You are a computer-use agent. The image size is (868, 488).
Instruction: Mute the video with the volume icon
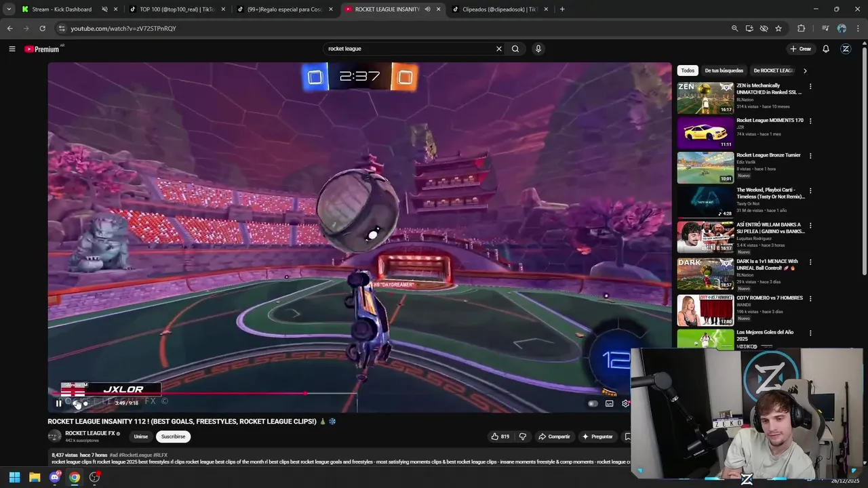75,403
